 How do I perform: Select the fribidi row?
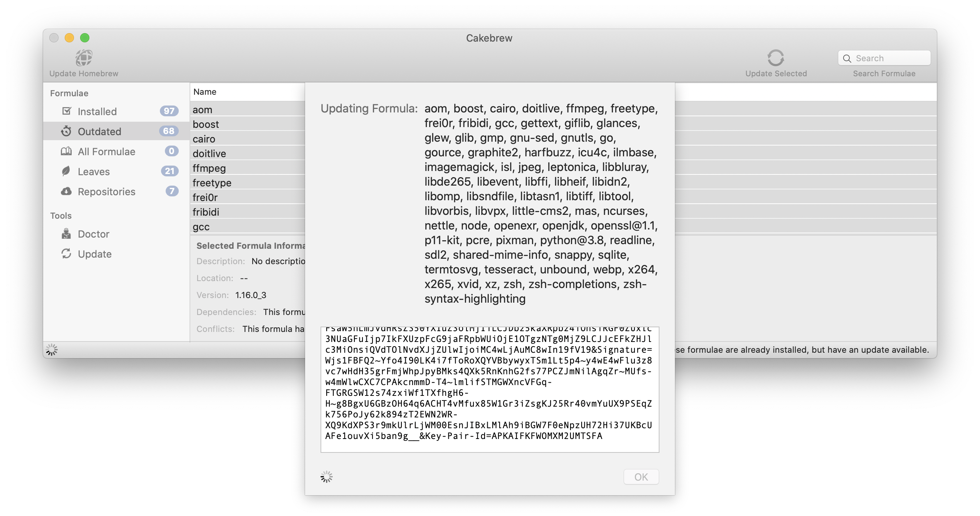tap(247, 212)
